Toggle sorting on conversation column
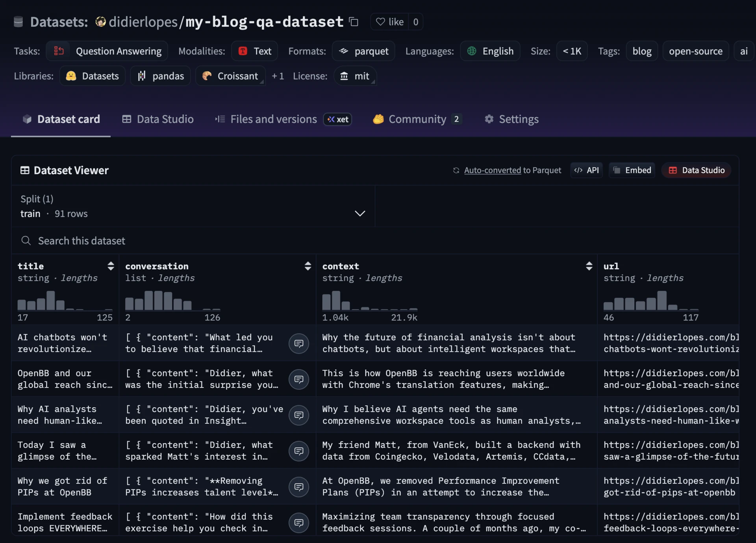The image size is (756, 543). point(308,266)
